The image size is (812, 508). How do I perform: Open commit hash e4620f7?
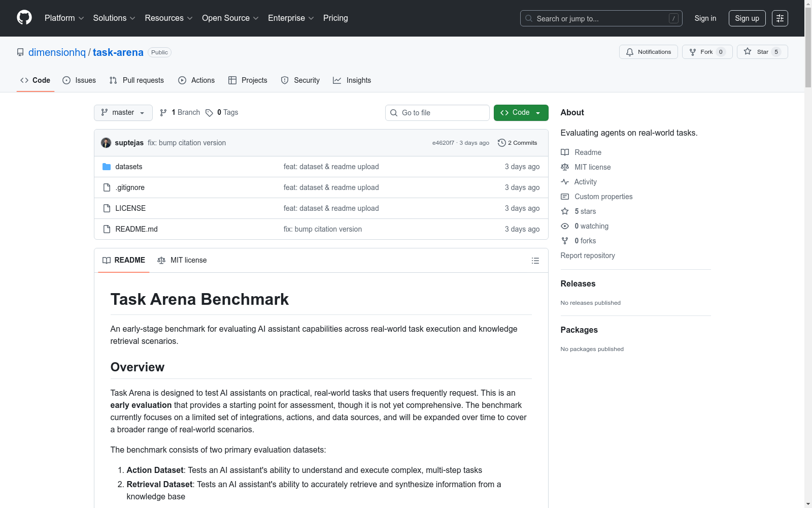click(x=443, y=143)
